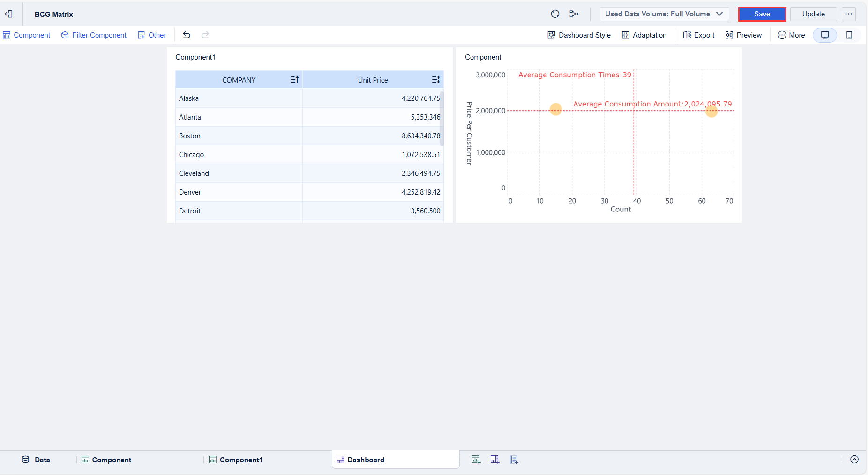The height and width of the screenshot is (475, 868).
Task: Click the refresh icon in the top bar
Action: point(555,14)
